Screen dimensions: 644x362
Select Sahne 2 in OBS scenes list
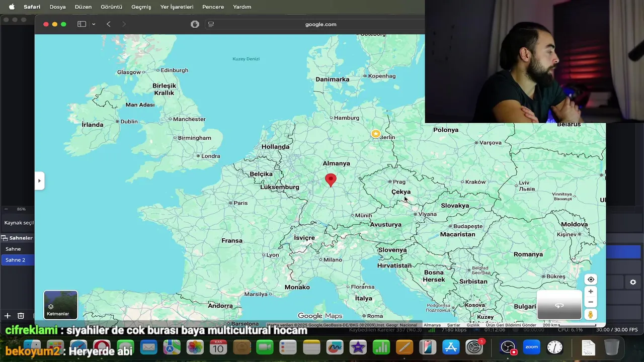[17, 260]
